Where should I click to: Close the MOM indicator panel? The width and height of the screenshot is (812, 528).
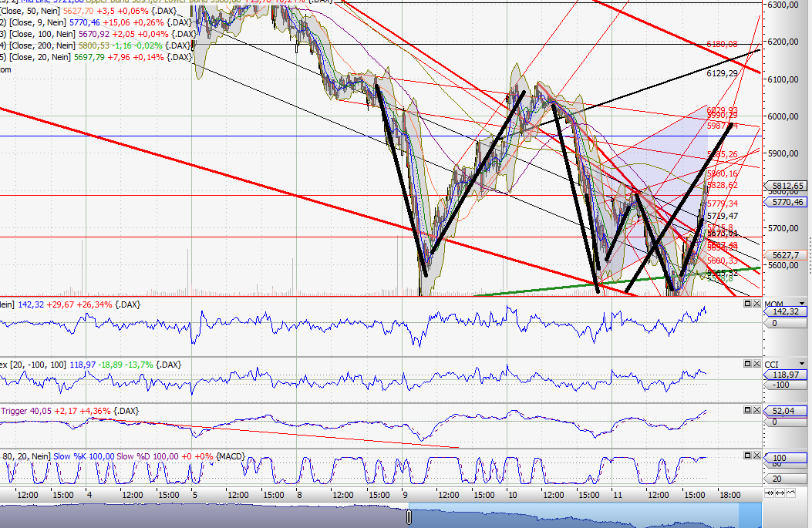[x=756, y=304]
